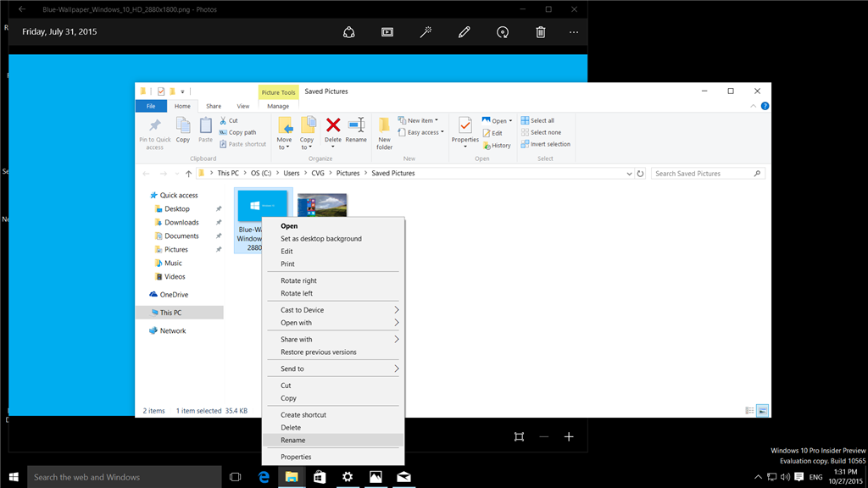The image size is (868, 488).
Task: Click the magic wand Enhance icon
Action: 426,32
